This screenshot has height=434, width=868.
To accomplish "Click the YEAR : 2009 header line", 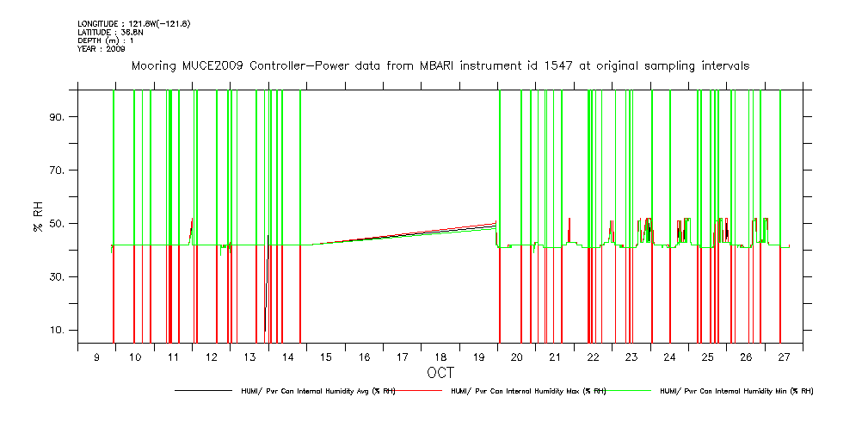I will point(102,49).
